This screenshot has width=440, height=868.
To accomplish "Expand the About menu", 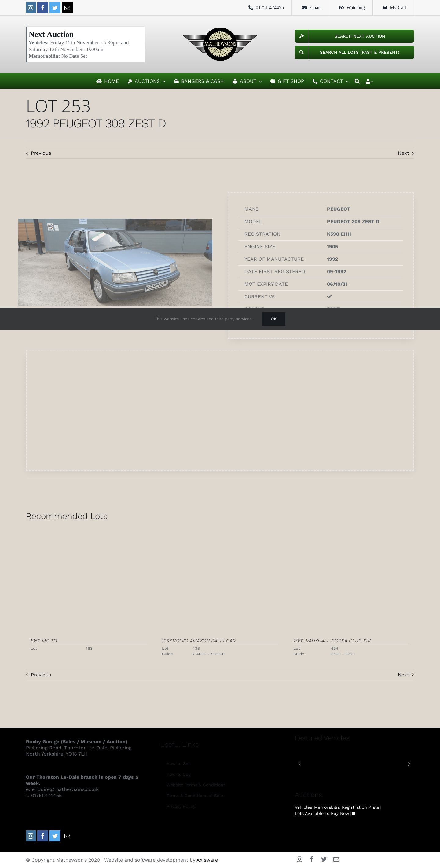I will click(247, 81).
